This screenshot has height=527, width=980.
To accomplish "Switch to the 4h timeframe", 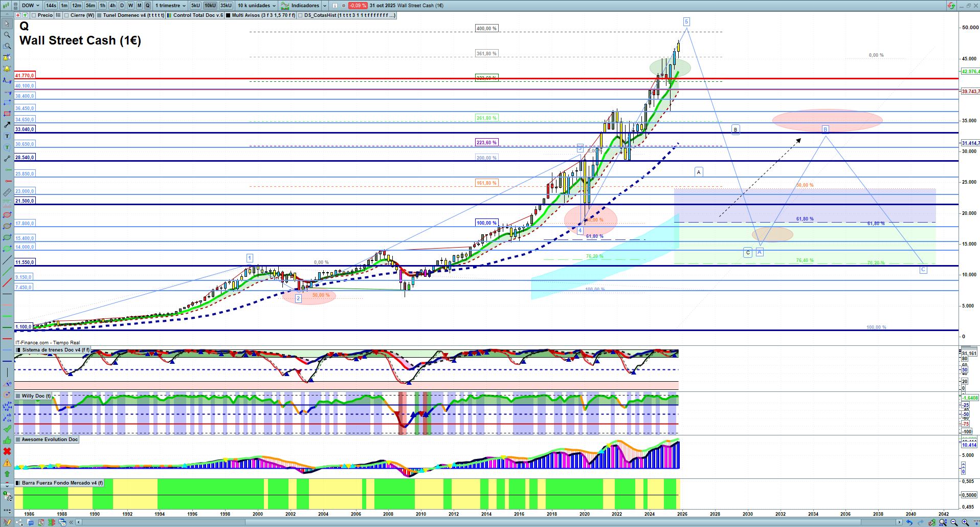I will point(113,6).
